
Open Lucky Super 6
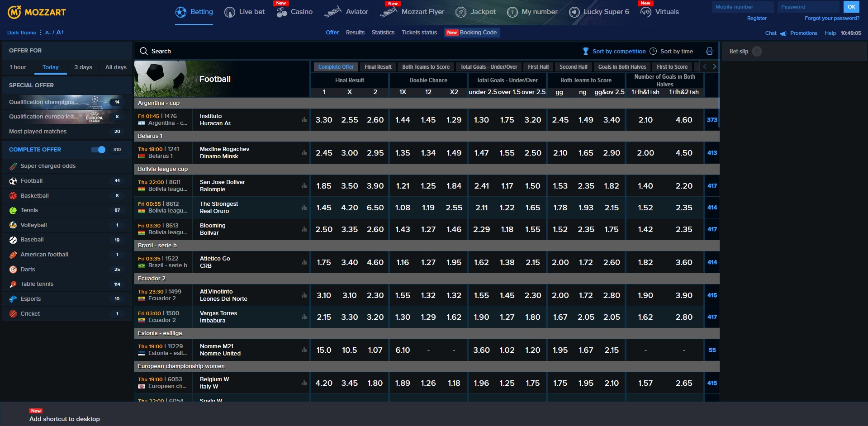click(599, 12)
